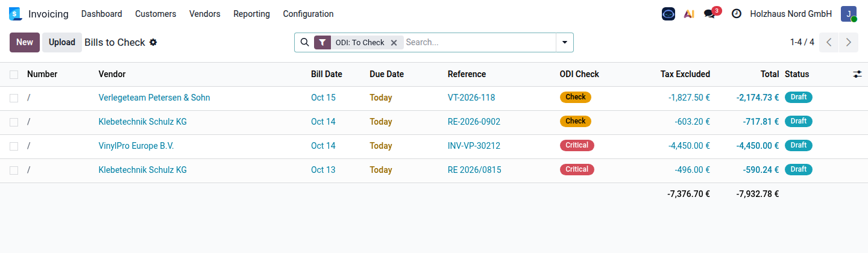This screenshot has width=868, height=253.
Task: Click total -2,174.73 €
Action: [758, 98]
